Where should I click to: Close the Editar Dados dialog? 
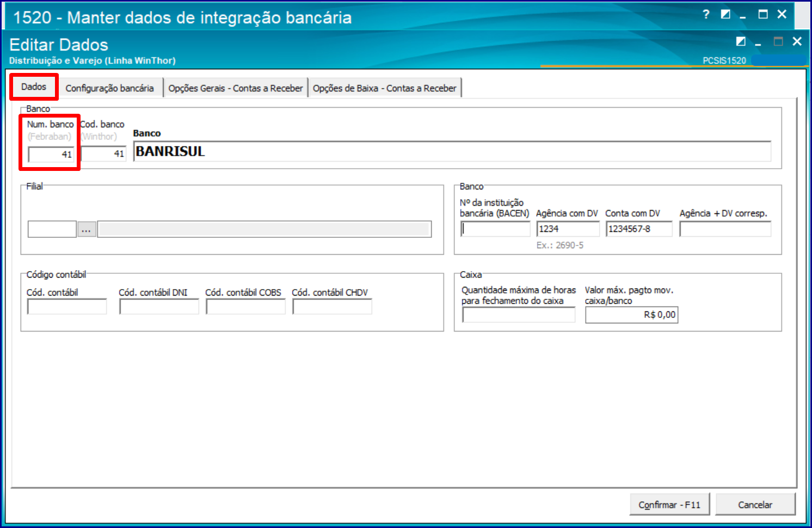tap(797, 41)
